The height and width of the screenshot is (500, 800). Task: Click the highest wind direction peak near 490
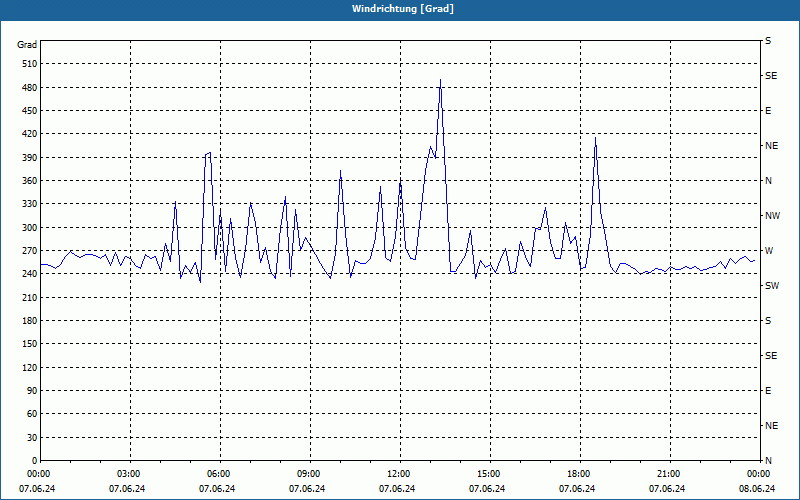tap(440, 80)
